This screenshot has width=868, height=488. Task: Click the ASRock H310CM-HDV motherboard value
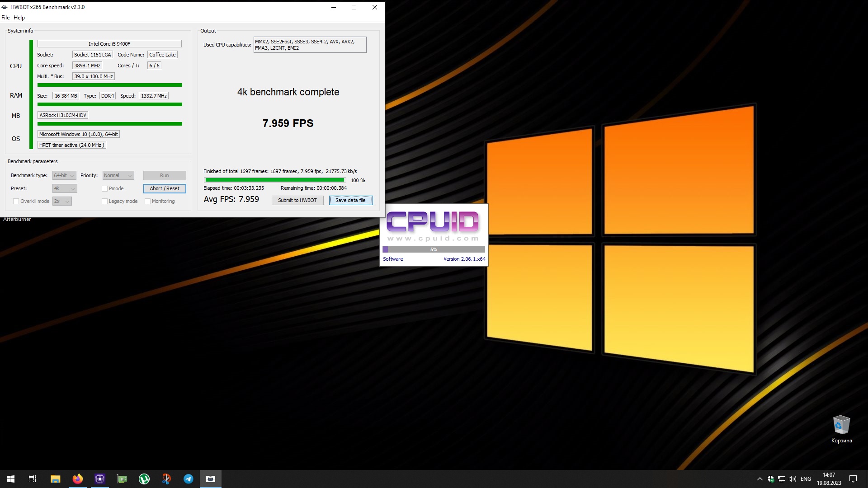63,115
